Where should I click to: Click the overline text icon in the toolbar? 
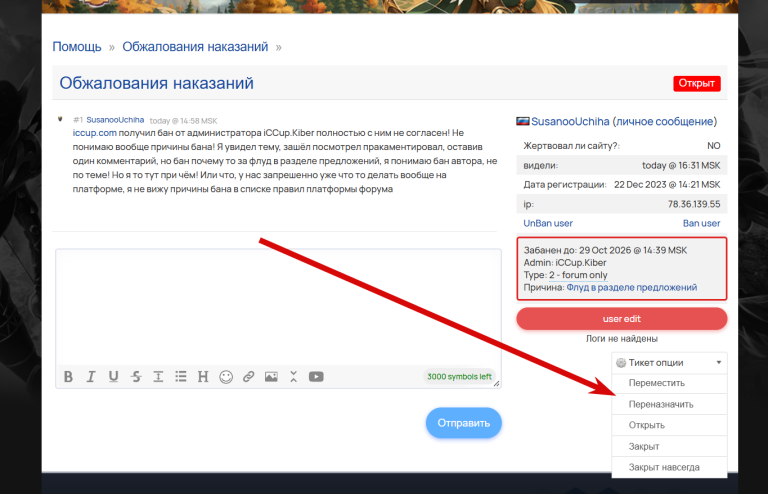(x=158, y=376)
